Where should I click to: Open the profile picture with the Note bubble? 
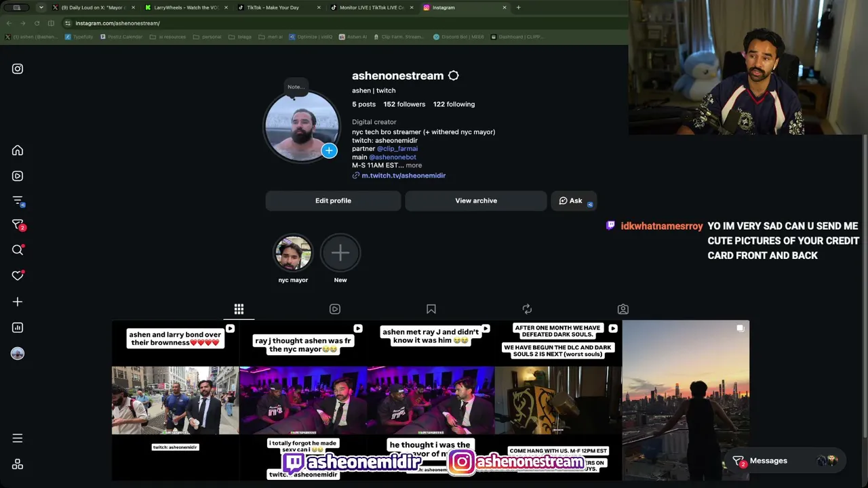coord(302,127)
